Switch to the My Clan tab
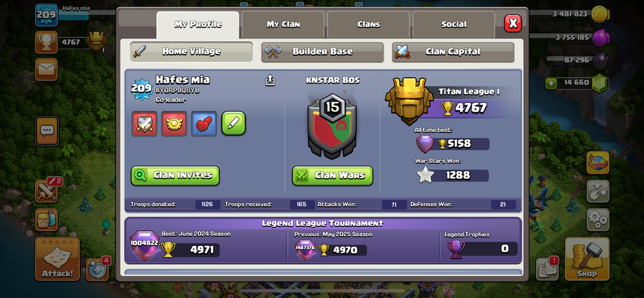 tap(283, 24)
